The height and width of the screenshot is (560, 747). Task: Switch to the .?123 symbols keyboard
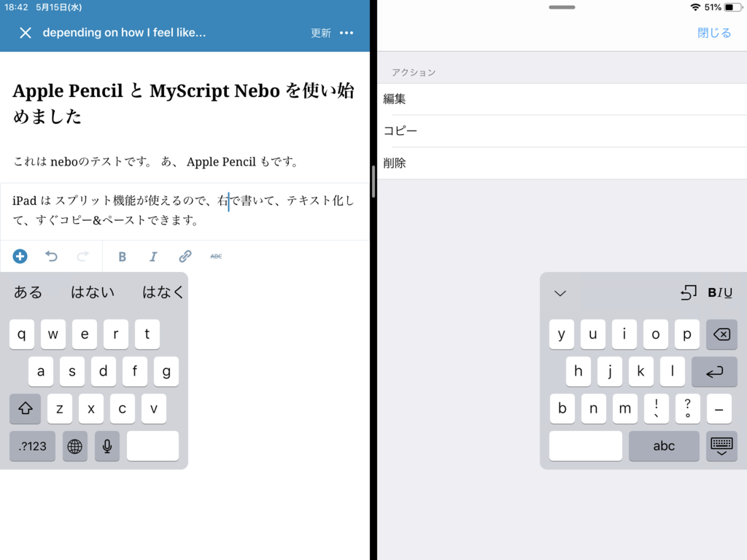pos(32,446)
